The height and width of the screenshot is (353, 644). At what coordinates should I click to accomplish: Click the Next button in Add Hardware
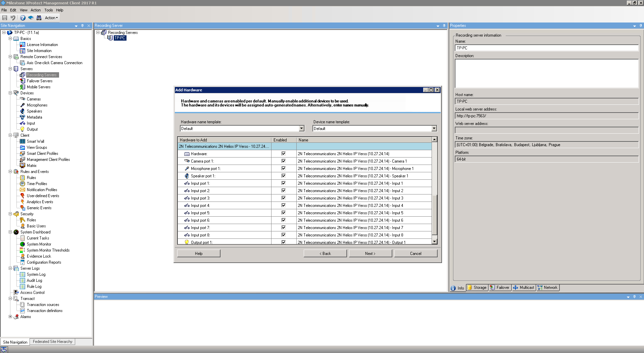click(x=370, y=254)
